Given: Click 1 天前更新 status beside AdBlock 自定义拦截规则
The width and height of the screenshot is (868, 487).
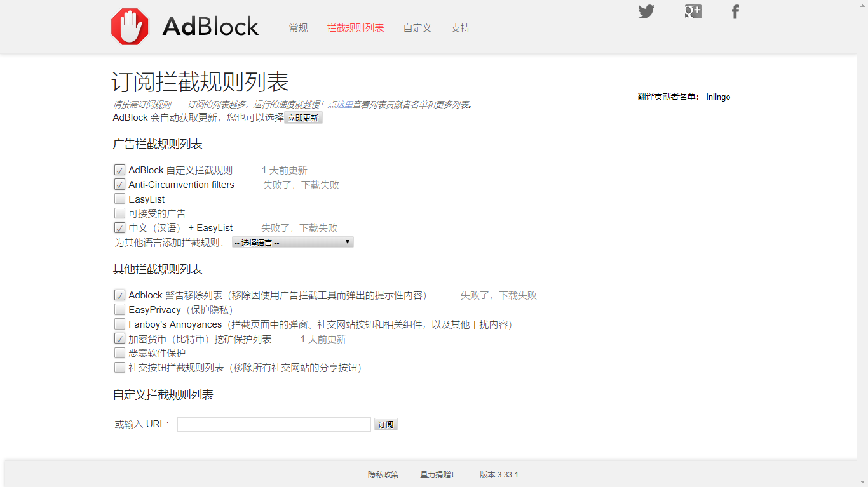Looking at the screenshot, I should (285, 170).
